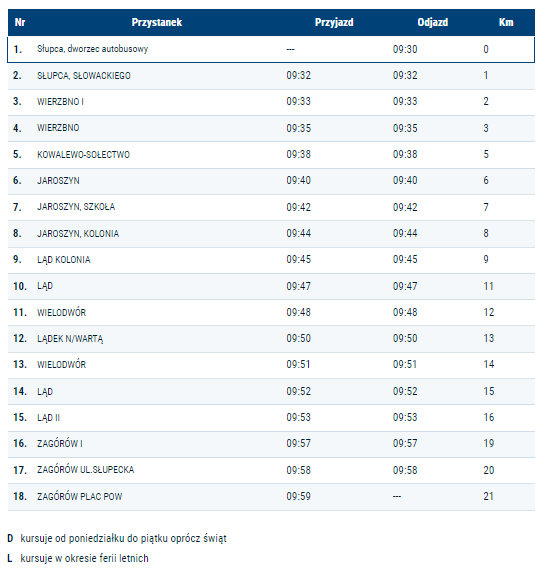This screenshot has width=547, height=578.
Task: Select the WIERZBNO I stop
Action: 60,102
